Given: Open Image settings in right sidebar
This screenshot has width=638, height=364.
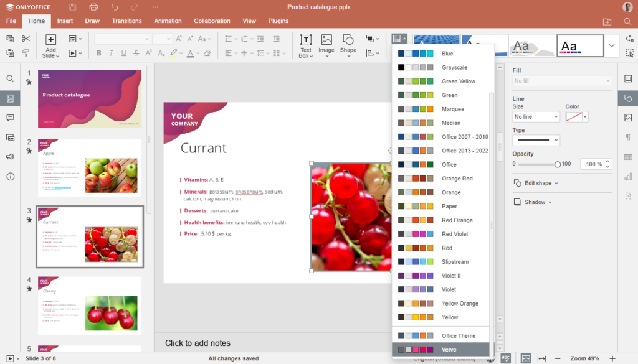Looking at the screenshot, I should coord(628,118).
